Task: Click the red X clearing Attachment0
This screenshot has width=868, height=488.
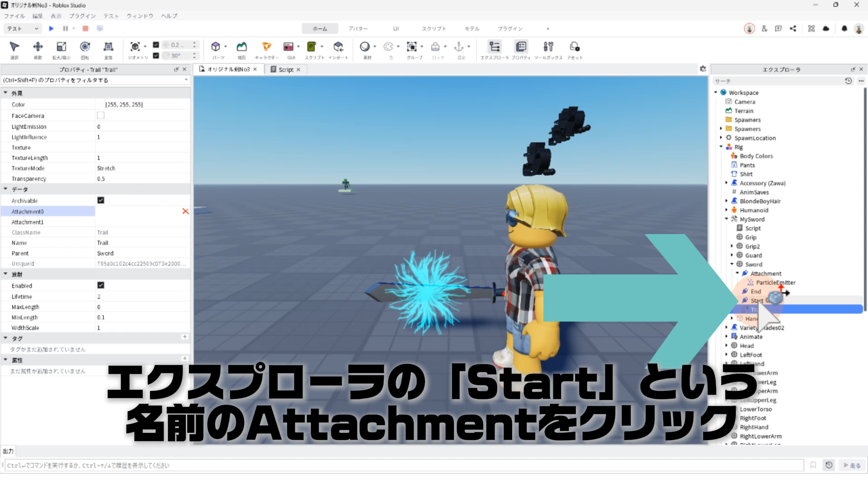Action: point(185,211)
